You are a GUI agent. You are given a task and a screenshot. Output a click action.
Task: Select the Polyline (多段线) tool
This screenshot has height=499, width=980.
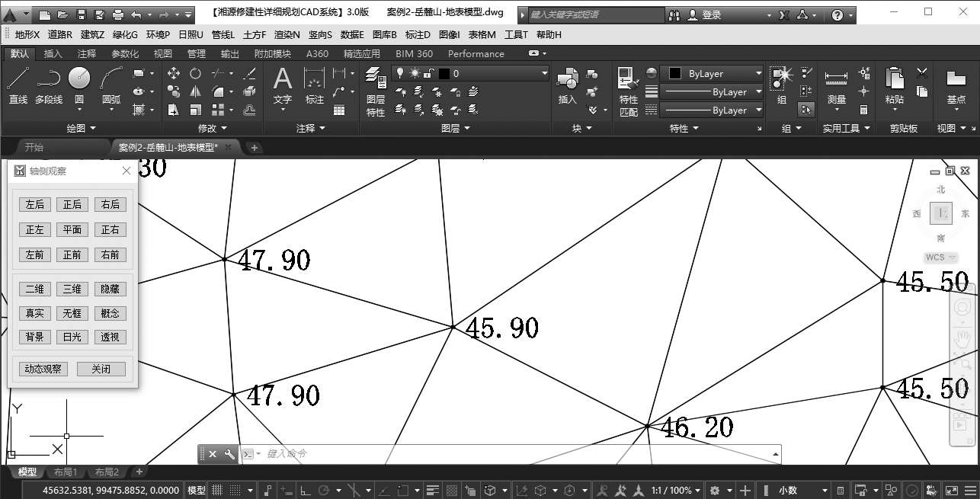click(x=49, y=85)
